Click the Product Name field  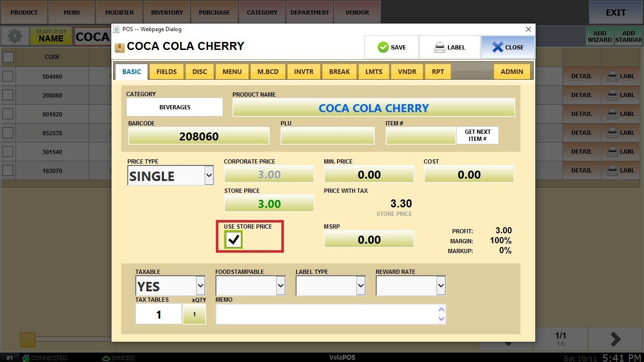[374, 107]
